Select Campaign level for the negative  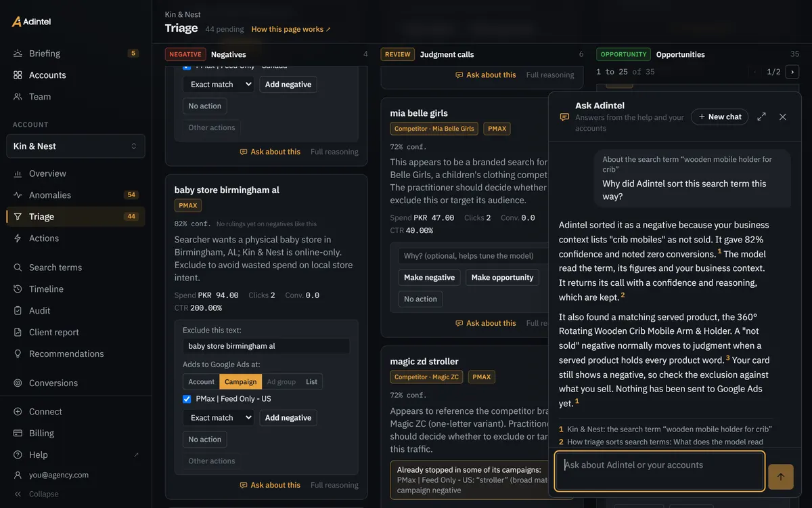(x=241, y=382)
